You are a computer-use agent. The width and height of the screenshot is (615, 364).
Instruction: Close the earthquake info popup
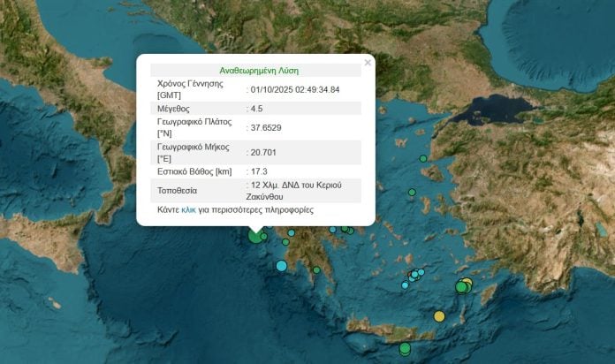(x=368, y=63)
